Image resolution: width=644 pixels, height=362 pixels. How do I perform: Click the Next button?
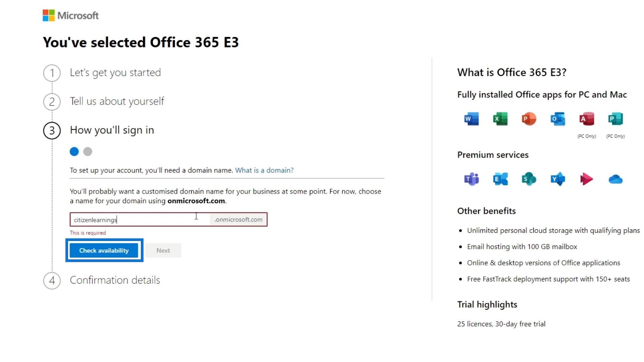coord(163,250)
